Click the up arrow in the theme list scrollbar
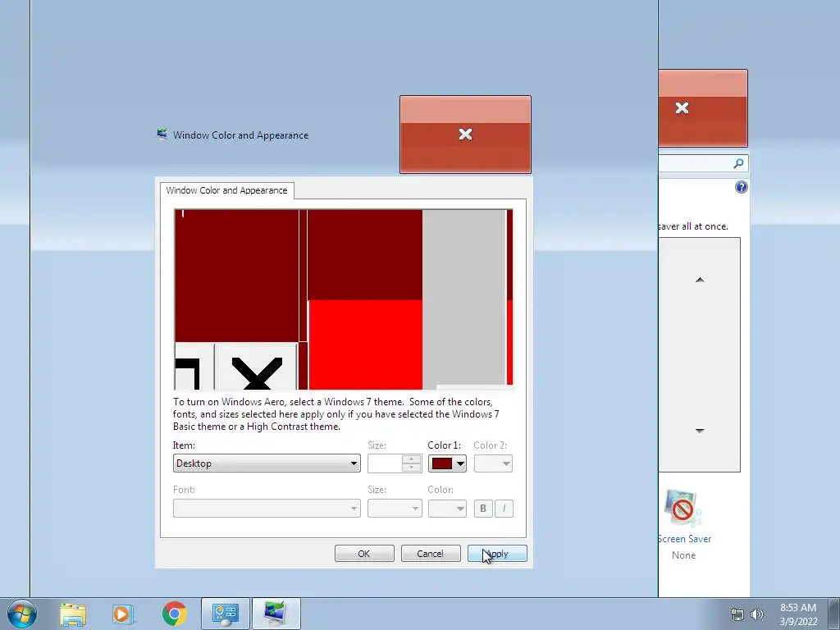The image size is (840, 630). click(700, 280)
